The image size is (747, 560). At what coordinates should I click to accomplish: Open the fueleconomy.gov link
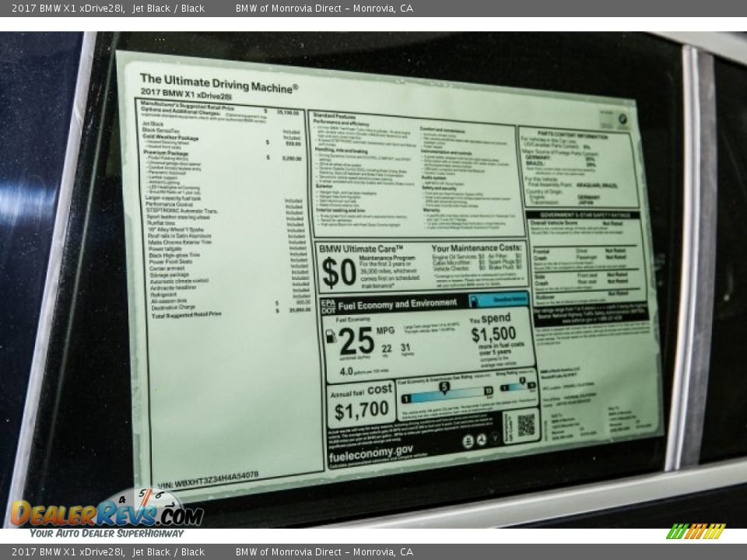pos(371,450)
